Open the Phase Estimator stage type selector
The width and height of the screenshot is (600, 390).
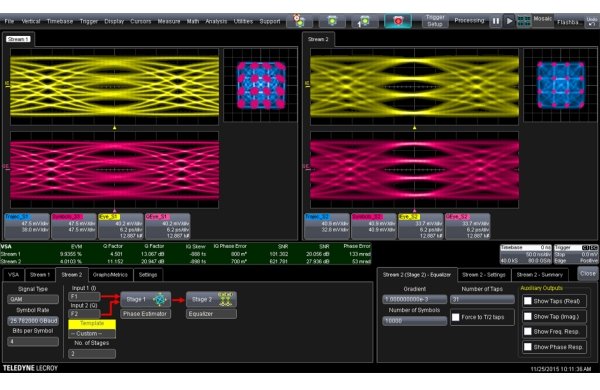(145, 314)
